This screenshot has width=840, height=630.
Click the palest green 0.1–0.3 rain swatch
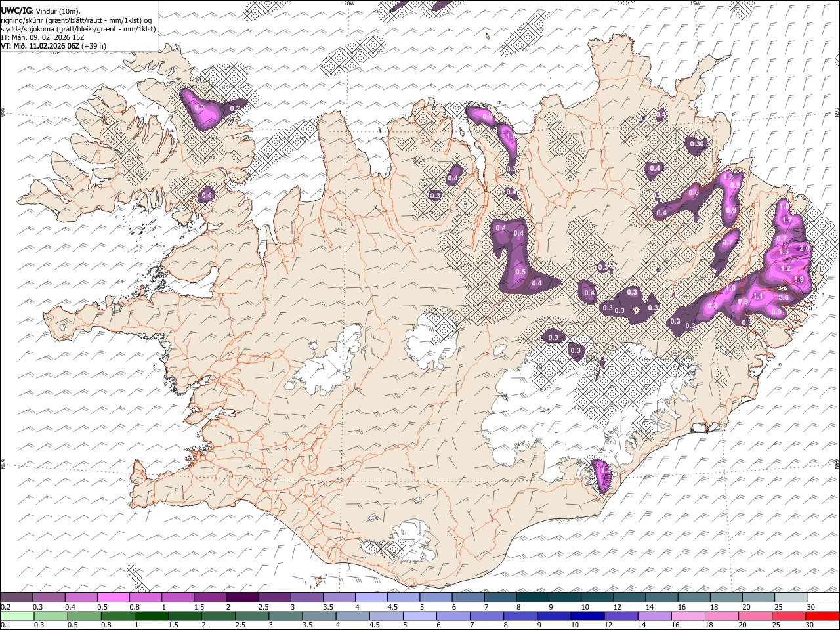click(17, 616)
